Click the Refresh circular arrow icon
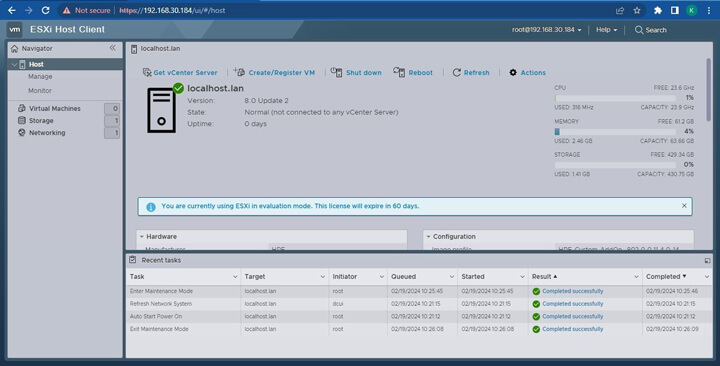Viewport: 720px width, 366px height. [x=456, y=73]
